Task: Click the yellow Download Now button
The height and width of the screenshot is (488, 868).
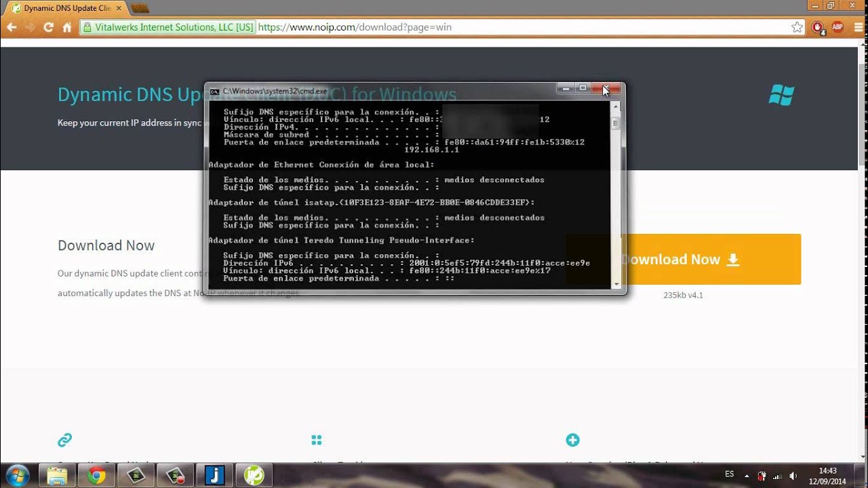Action: click(x=684, y=260)
